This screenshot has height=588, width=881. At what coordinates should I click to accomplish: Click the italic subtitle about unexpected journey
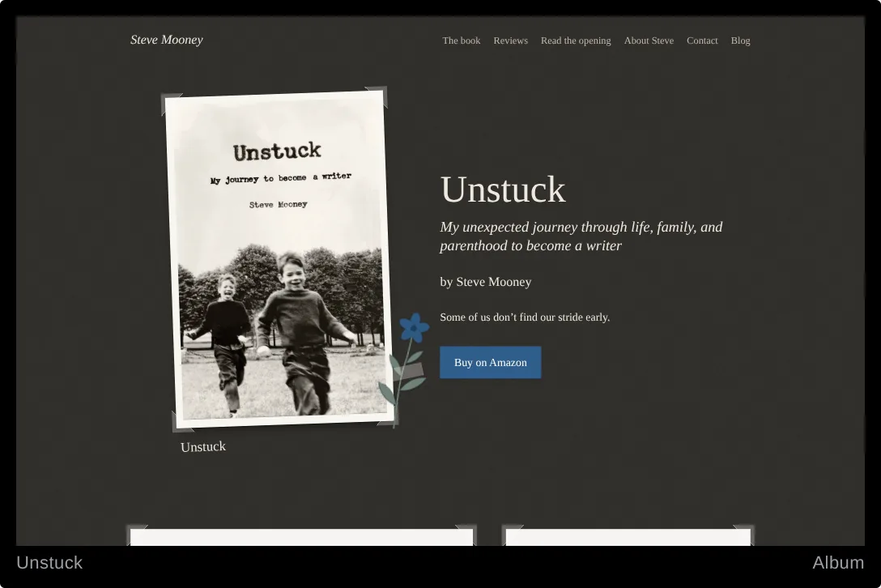click(581, 236)
